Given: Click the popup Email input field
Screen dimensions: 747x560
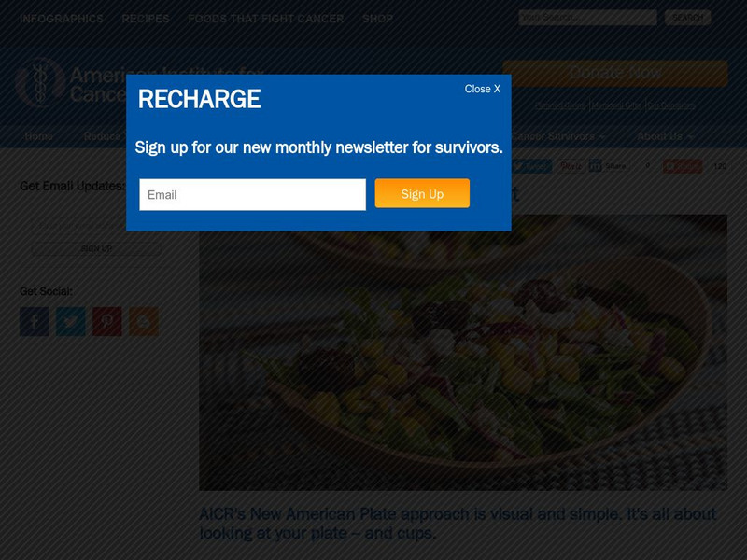Looking at the screenshot, I should coord(252,194).
